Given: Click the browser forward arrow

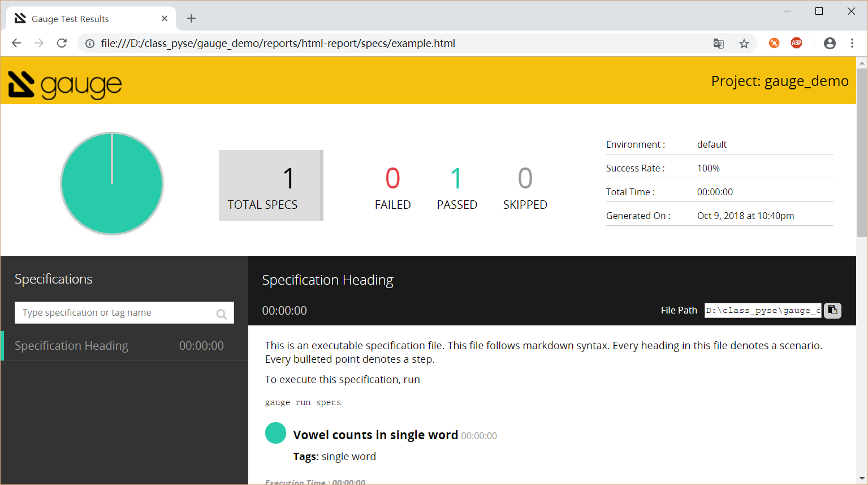Looking at the screenshot, I should (39, 43).
